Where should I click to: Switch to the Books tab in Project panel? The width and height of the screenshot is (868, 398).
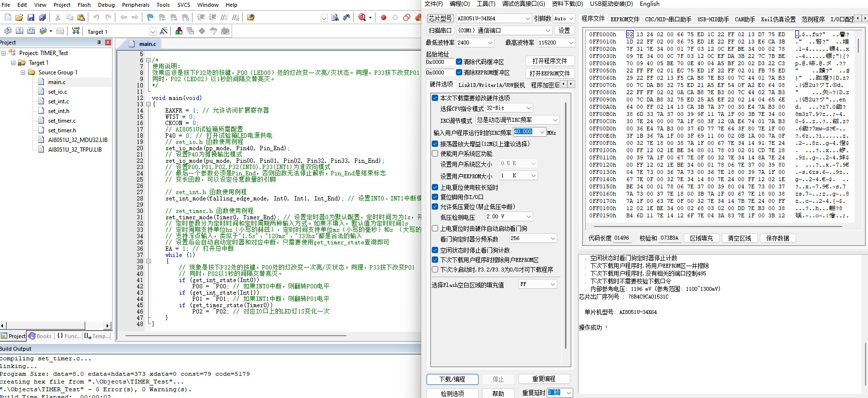tap(40, 336)
